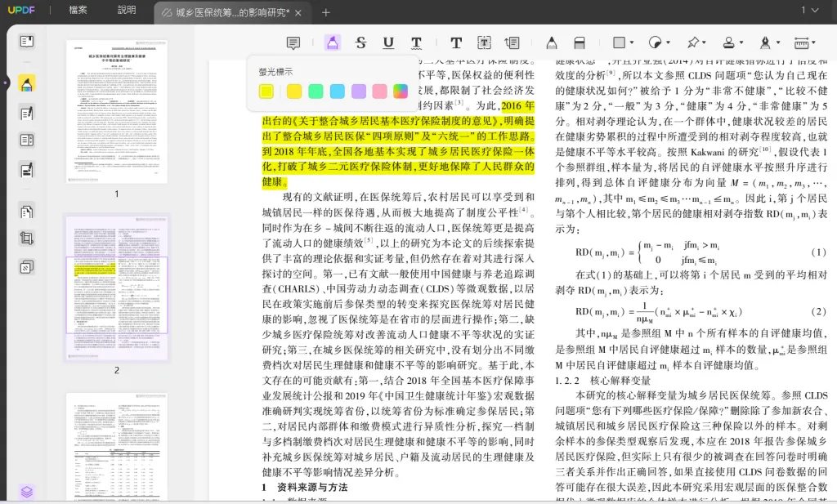Expand the Pin attachment dropdown arrow
The width and height of the screenshot is (837, 504).
point(704,42)
